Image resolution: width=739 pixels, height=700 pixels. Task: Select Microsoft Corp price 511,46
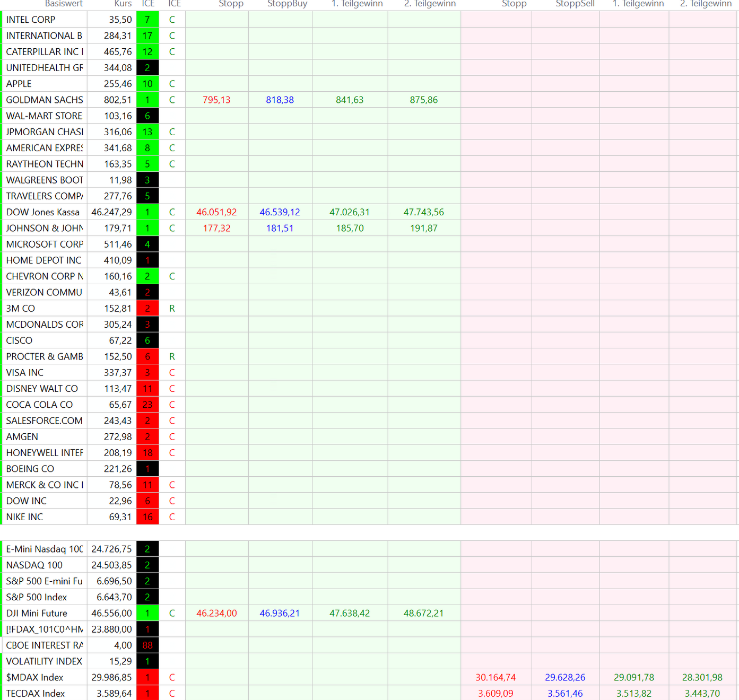pyautogui.click(x=118, y=244)
